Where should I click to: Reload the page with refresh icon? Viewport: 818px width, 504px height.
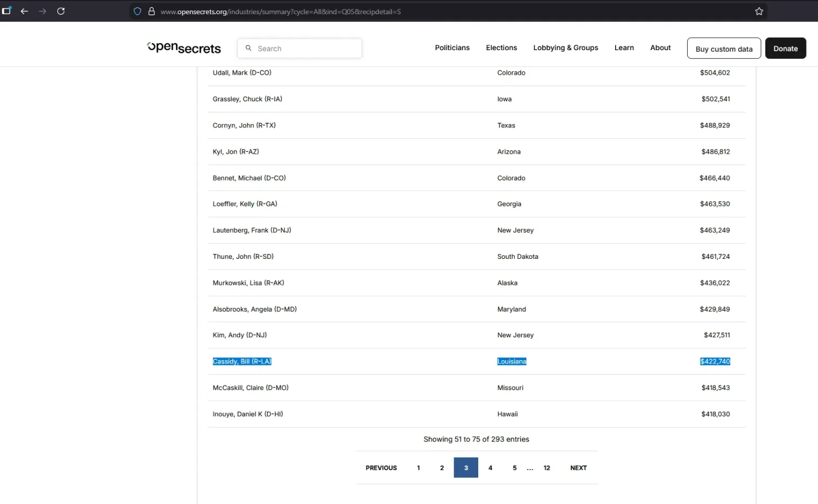[61, 11]
